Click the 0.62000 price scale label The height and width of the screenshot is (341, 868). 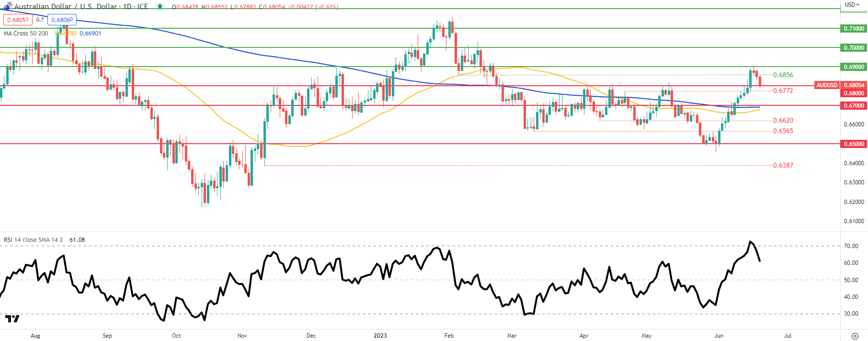pos(854,202)
